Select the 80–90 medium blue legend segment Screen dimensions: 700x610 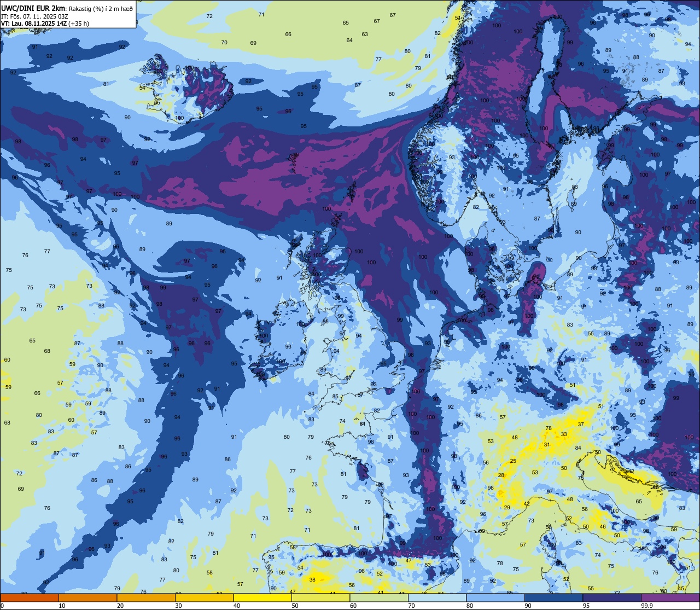495,597
